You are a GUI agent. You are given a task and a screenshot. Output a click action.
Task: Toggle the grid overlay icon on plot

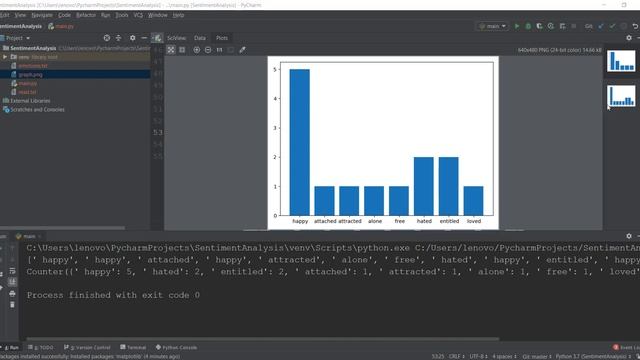click(182, 50)
